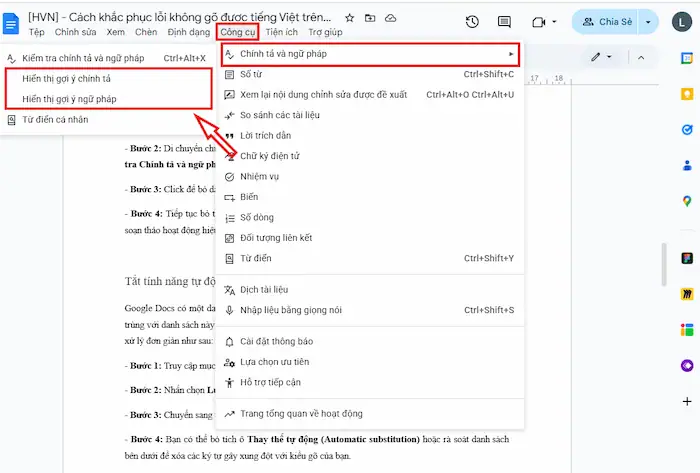This screenshot has height=473, width=700.
Task: Click 'Kiểm tra chính tả và ngữ pháp'
Action: pos(85,58)
